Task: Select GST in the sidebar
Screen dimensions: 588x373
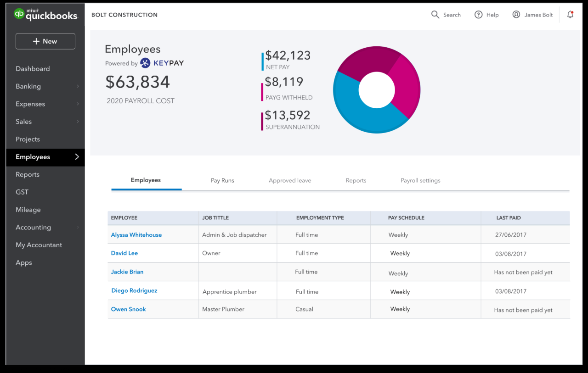Action: tap(22, 192)
